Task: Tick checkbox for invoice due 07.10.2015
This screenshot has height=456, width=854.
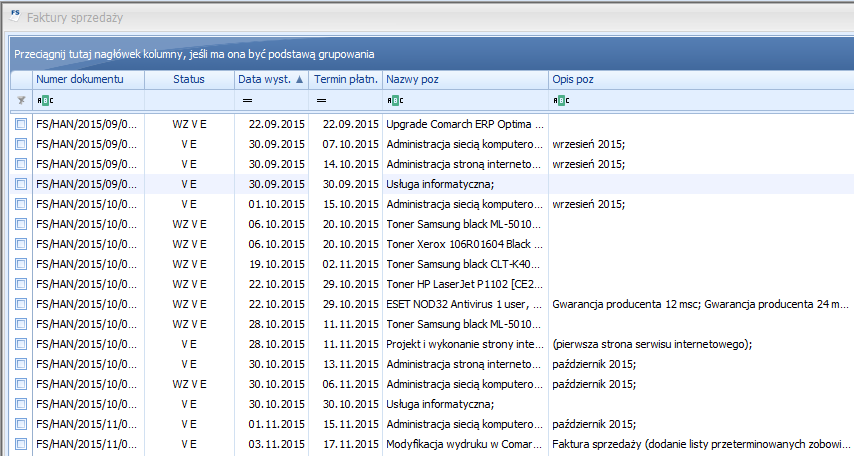Action: (x=21, y=144)
